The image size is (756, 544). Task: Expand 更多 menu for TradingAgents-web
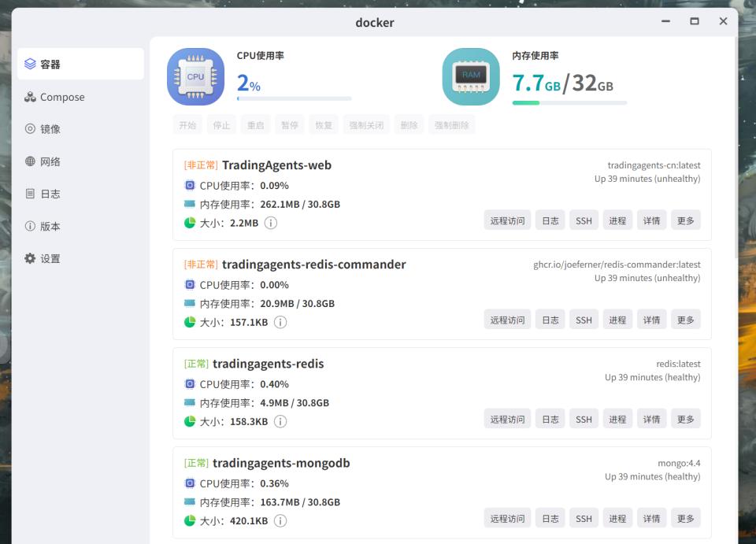coord(686,220)
